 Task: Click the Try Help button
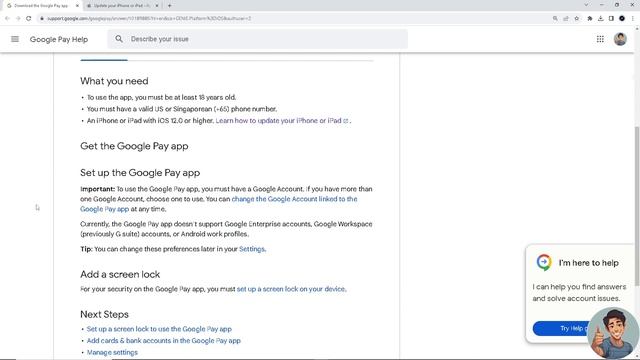click(x=563, y=329)
